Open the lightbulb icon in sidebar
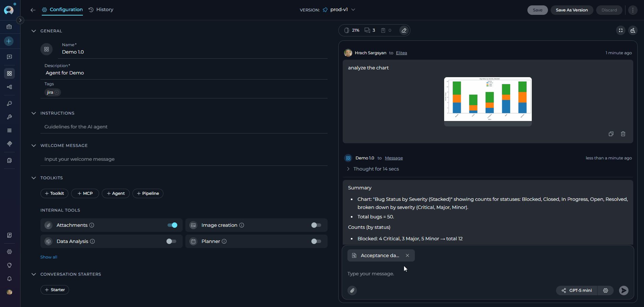Image resolution: width=644 pixels, height=307 pixels. (x=9, y=265)
